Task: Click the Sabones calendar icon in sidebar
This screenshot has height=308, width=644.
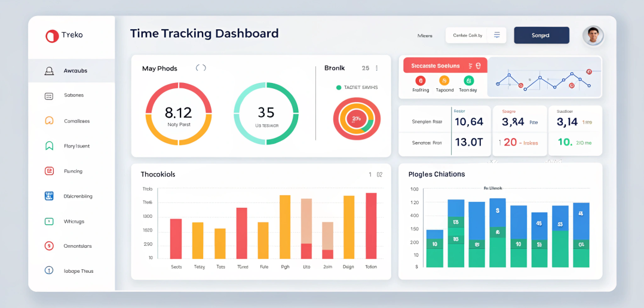Action: coord(50,96)
